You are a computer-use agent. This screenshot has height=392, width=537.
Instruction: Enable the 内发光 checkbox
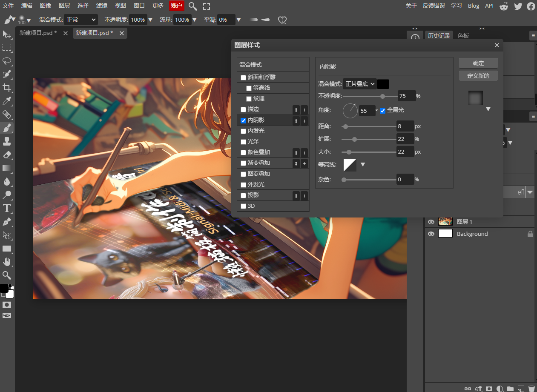pyautogui.click(x=243, y=131)
